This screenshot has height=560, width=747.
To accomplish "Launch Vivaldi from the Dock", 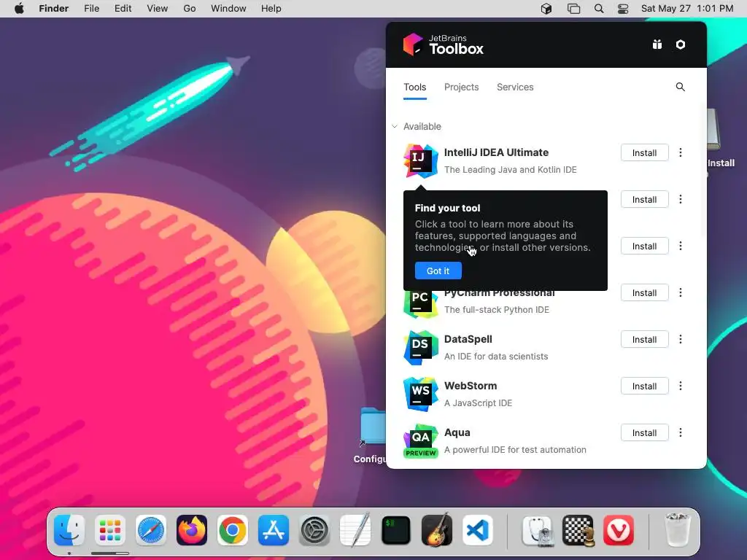I will tap(619, 530).
